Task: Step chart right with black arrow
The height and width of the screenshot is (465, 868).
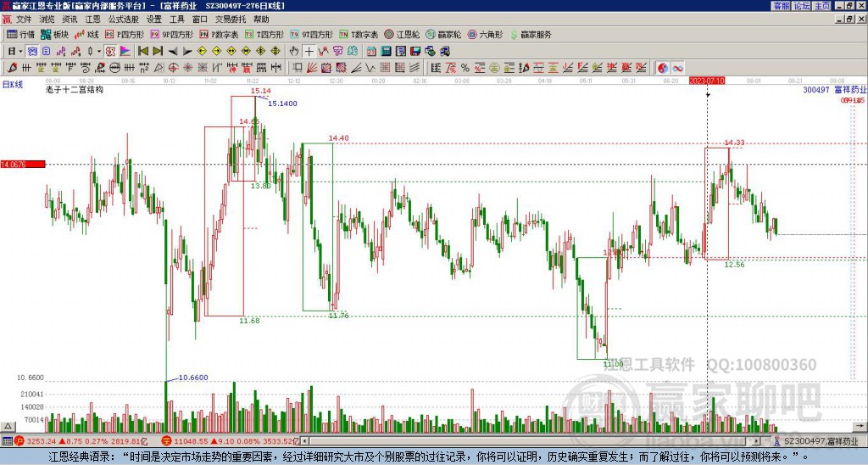Action: coord(187,52)
